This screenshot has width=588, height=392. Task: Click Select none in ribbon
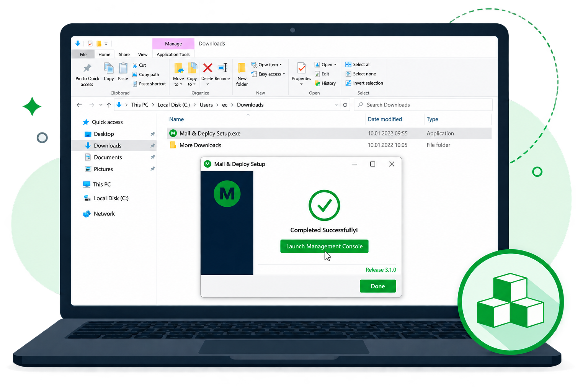click(361, 74)
